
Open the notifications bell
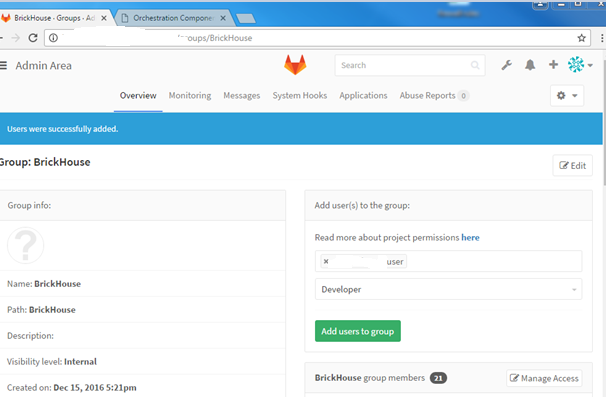pos(530,65)
